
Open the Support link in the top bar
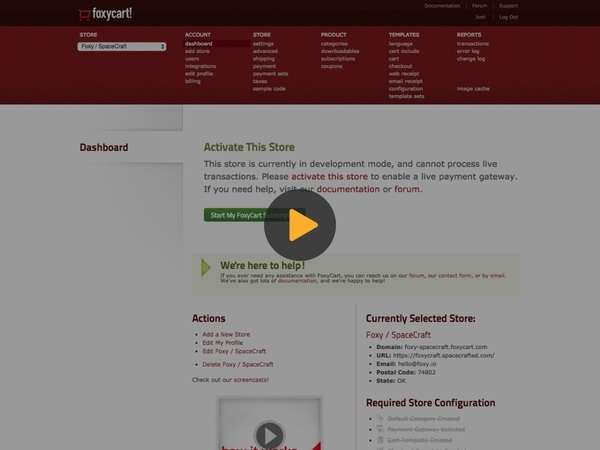pos(508,6)
